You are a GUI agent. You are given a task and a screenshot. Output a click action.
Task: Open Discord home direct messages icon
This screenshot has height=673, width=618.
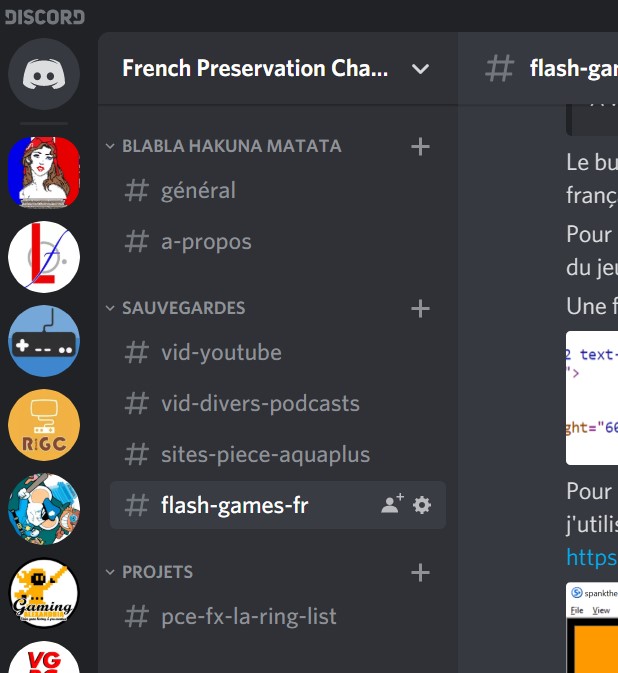click(x=44, y=74)
